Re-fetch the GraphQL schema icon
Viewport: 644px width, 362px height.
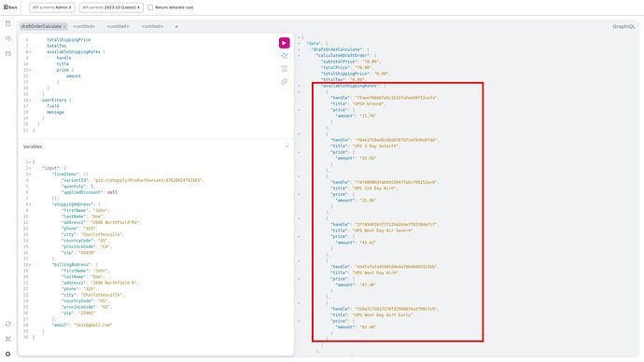(8, 324)
